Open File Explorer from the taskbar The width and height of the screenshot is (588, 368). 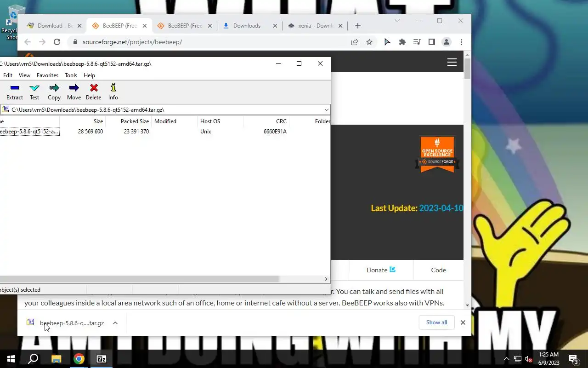pyautogui.click(x=56, y=359)
